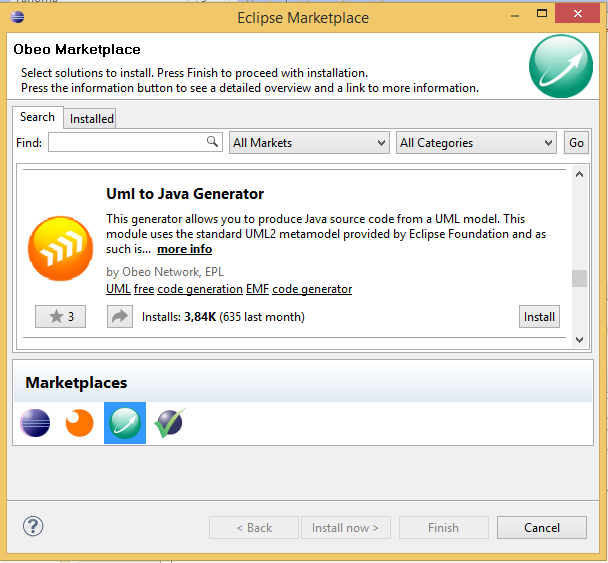Close the Eclipse Marketplace dialog
608x563 pixels.
(577, 14)
